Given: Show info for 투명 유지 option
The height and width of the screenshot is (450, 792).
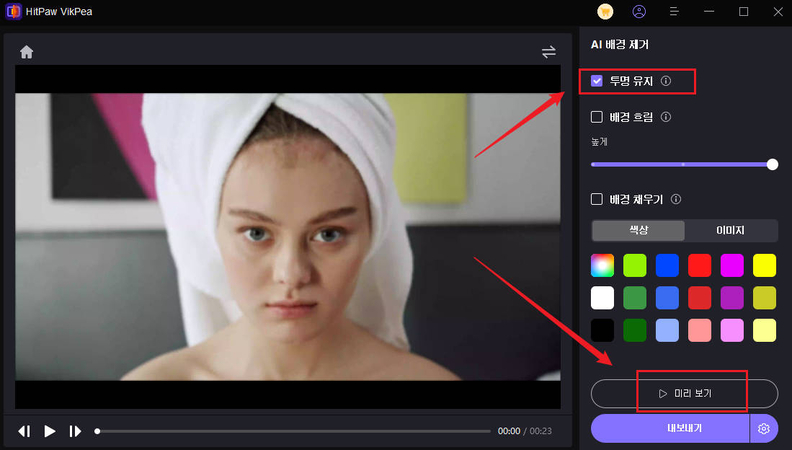Looking at the screenshot, I should pyautogui.click(x=666, y=81).
